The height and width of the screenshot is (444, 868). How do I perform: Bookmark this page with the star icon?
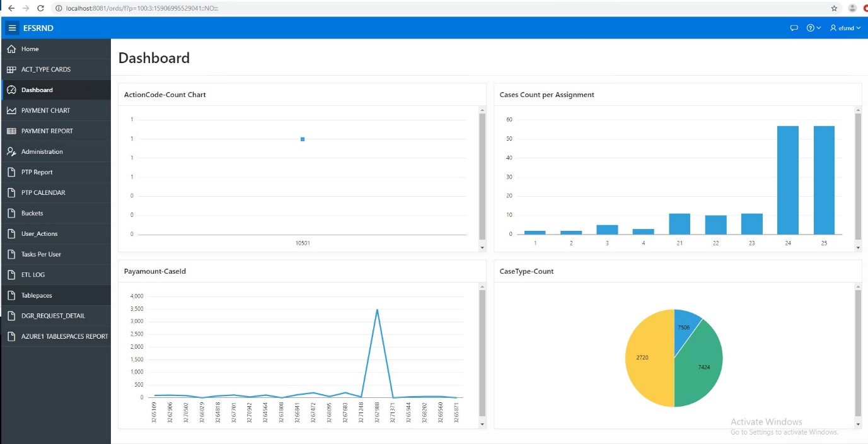[x=834, y=8]
